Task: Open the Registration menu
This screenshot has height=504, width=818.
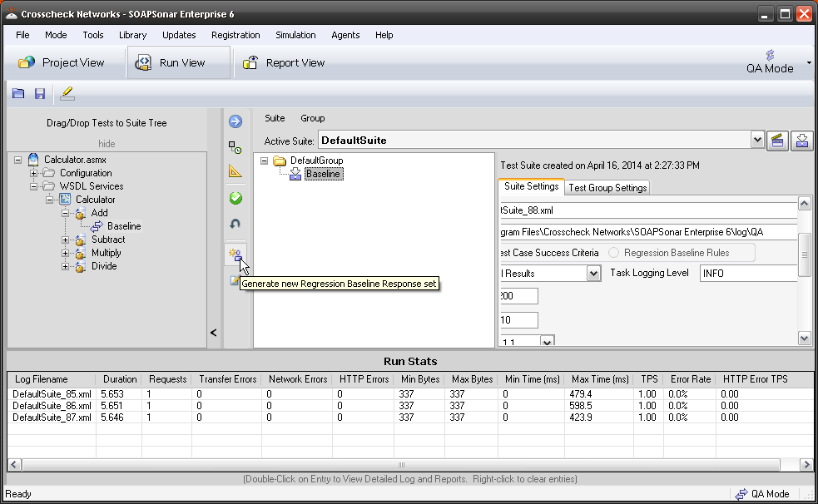Action: tap(235, 35)
